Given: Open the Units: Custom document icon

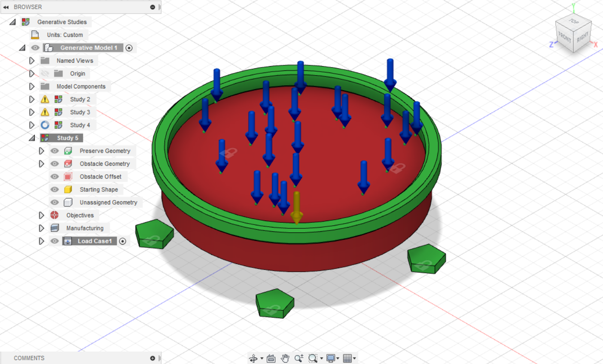Looking at the screenshot, I should 35,35.
